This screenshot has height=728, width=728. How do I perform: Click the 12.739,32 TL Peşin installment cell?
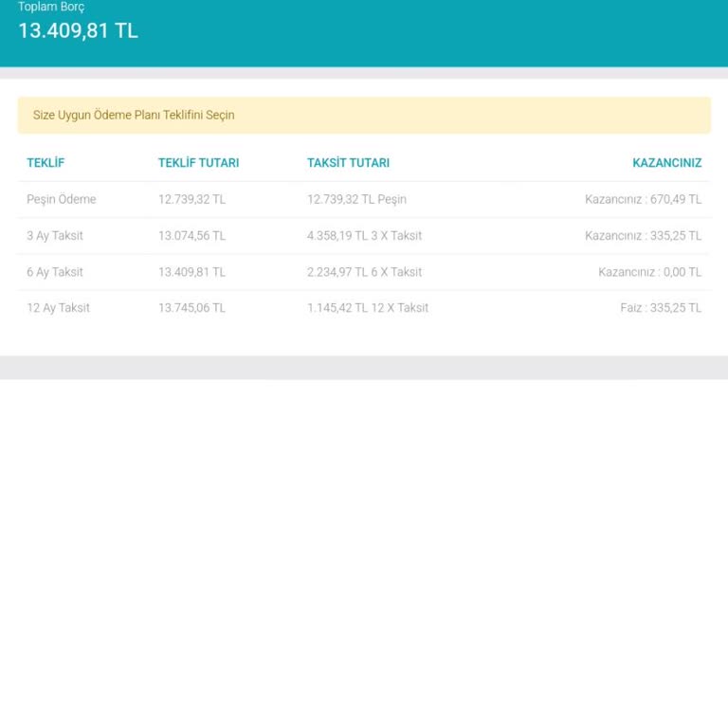pyautogui.click(x=356, y=200)
